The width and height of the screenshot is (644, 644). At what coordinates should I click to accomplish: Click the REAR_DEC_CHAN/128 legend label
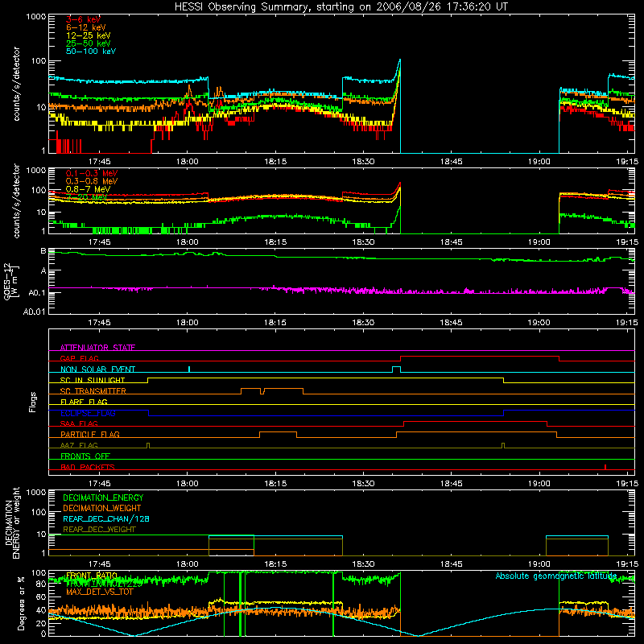tap(106, 518)
